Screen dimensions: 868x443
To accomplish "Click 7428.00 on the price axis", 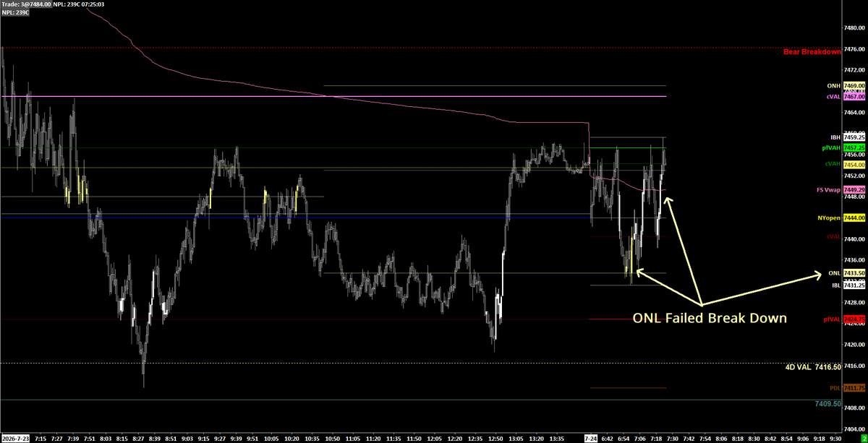I will click(x=855, y=302).
